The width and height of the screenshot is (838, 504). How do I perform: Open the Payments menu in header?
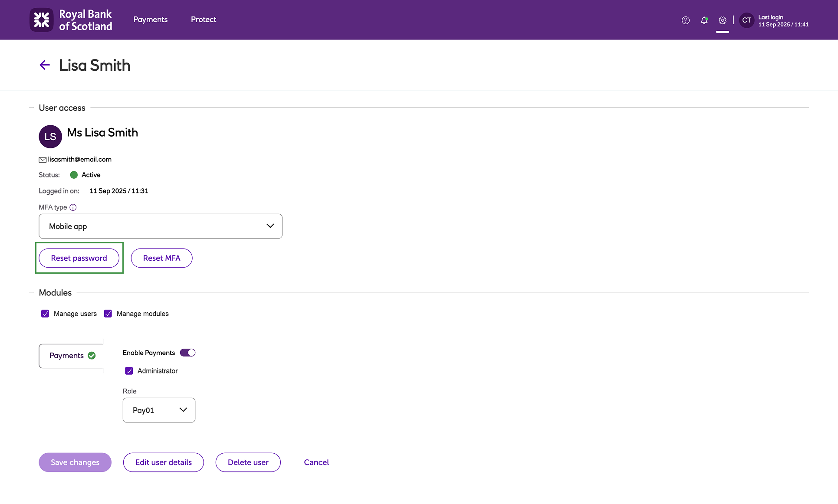tap(150, 20)
